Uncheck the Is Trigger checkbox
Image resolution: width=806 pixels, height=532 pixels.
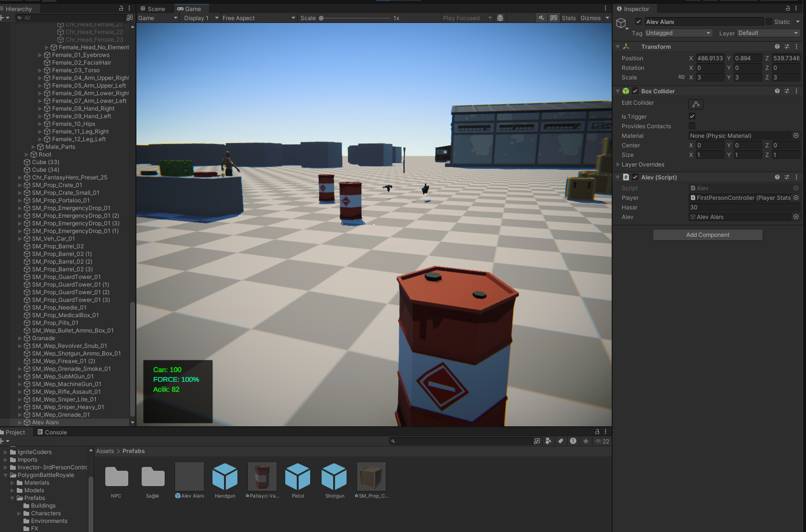click(x=692, y=117)
